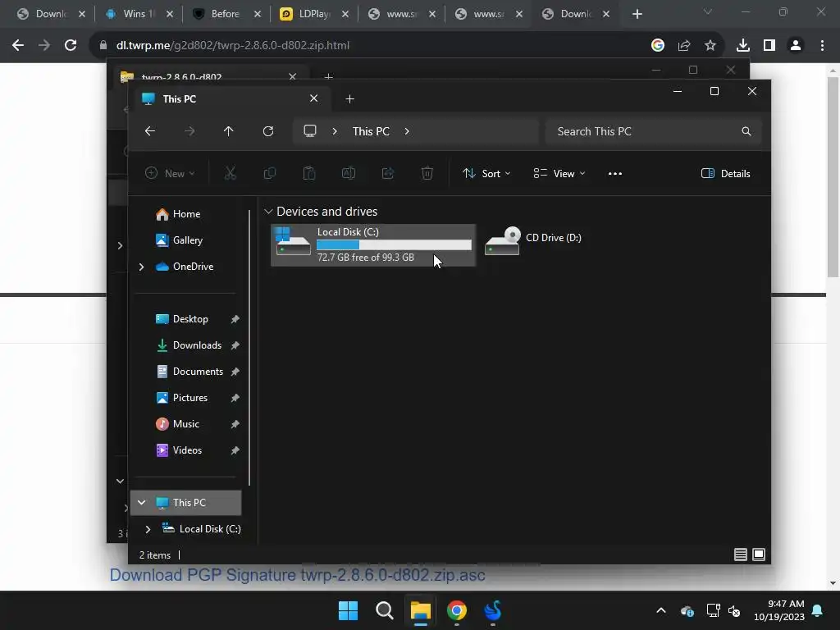Close the This PC Explorer tab

click(x=314, y=98)
